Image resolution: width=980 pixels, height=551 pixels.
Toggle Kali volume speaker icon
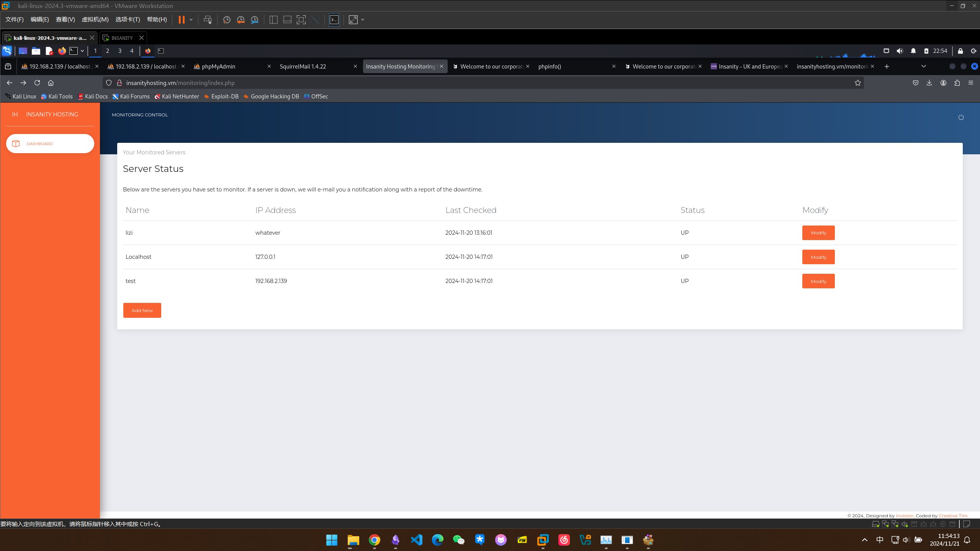[900, 51]
